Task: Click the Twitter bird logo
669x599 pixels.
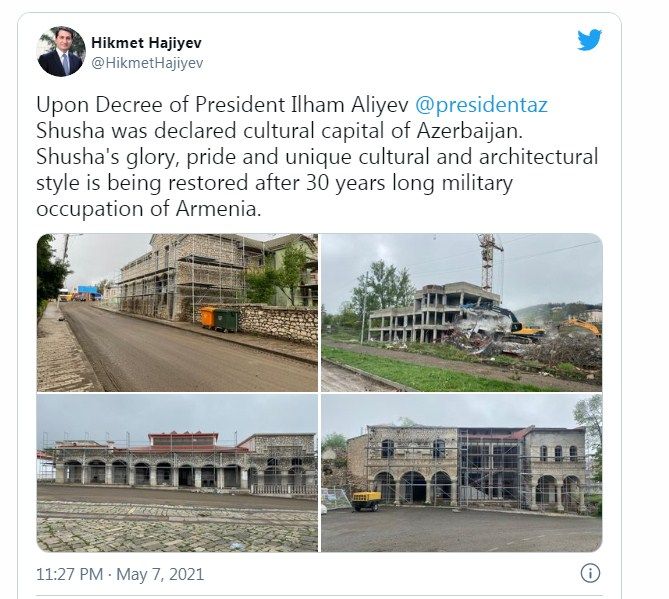Action: click(x=589, y=40)
